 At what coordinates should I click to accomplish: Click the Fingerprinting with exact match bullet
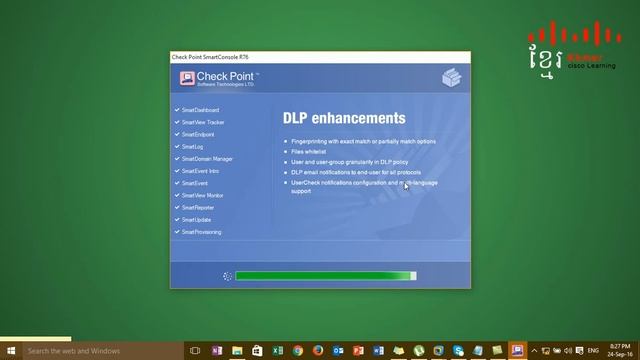tap(363, 142)
